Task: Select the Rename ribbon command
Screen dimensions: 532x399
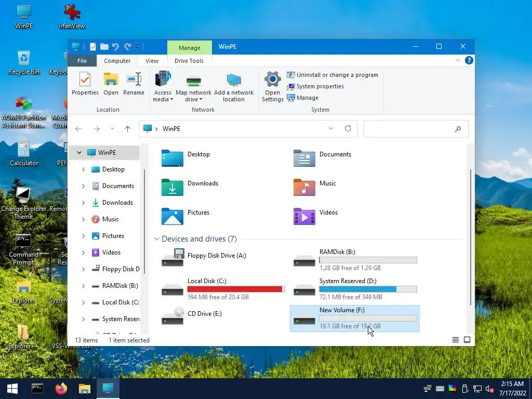Action: tap(134, 83)
